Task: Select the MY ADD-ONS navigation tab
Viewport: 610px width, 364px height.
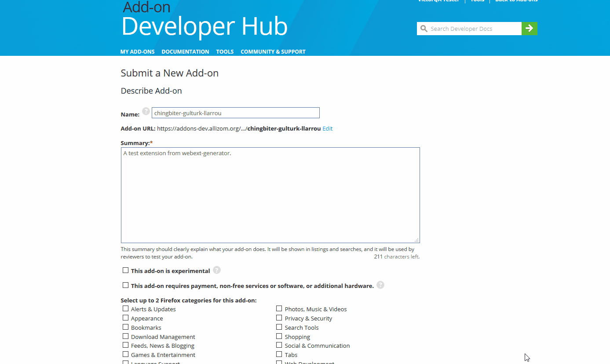Action: [x=137, y=51]
